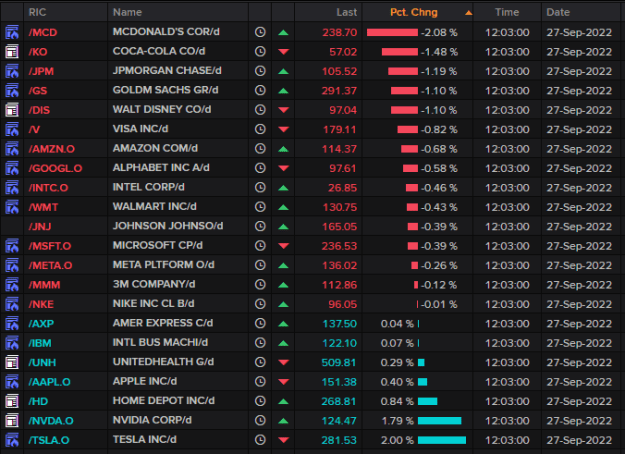This screenshot has width=625, height=454.
Task: Select the /WMT ticker text
Action: point(43,207)
